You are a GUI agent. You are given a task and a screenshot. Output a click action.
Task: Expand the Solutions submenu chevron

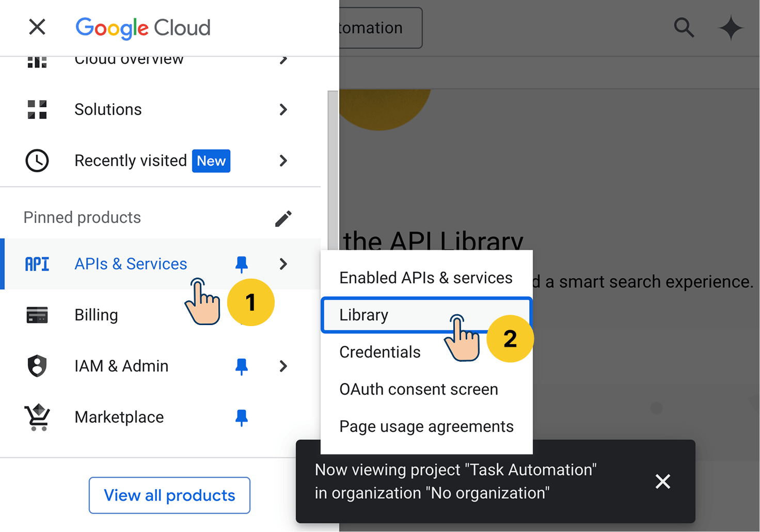(283, 109)
